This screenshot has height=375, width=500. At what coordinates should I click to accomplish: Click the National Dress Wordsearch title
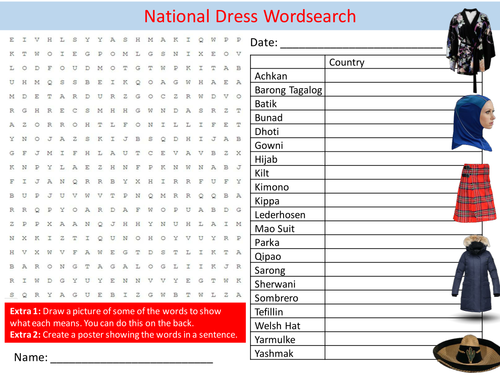point(250,16)
